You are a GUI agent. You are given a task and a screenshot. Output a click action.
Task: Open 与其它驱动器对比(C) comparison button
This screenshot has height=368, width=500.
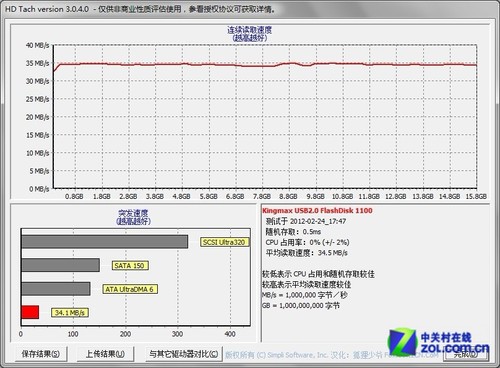(x=184, y=354)
